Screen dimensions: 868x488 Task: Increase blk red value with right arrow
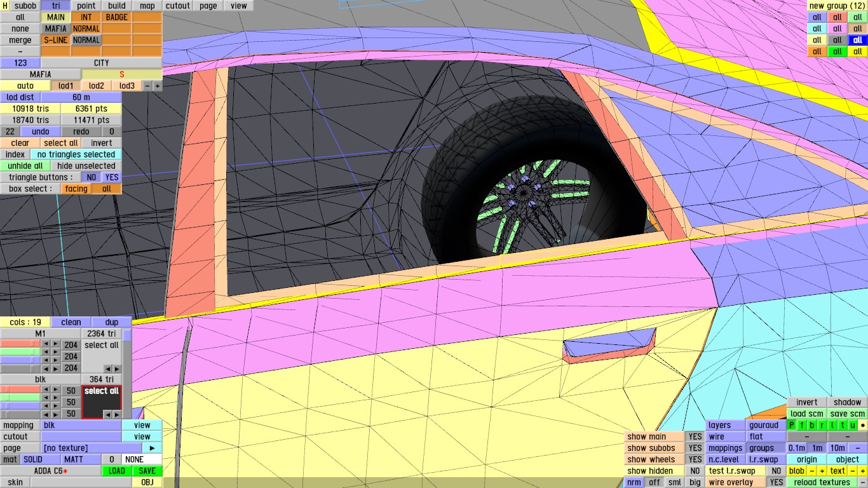56,391
